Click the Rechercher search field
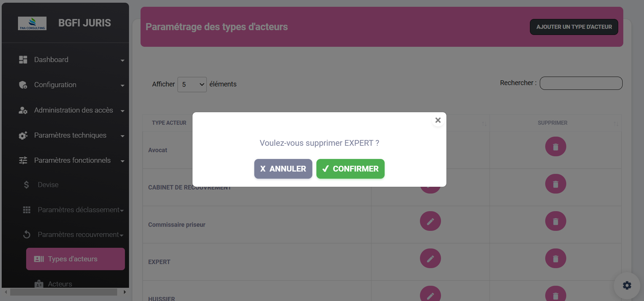644x301 pixels. click(581, 83)
